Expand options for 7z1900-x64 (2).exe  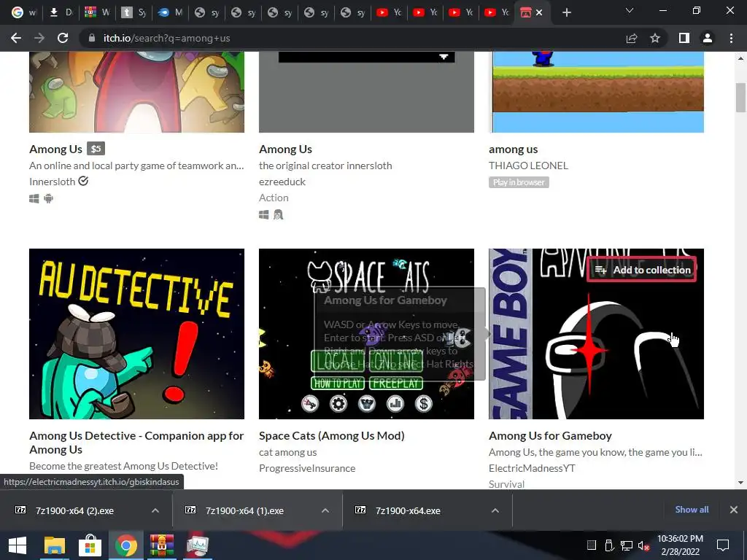click(x=155, y=510)
